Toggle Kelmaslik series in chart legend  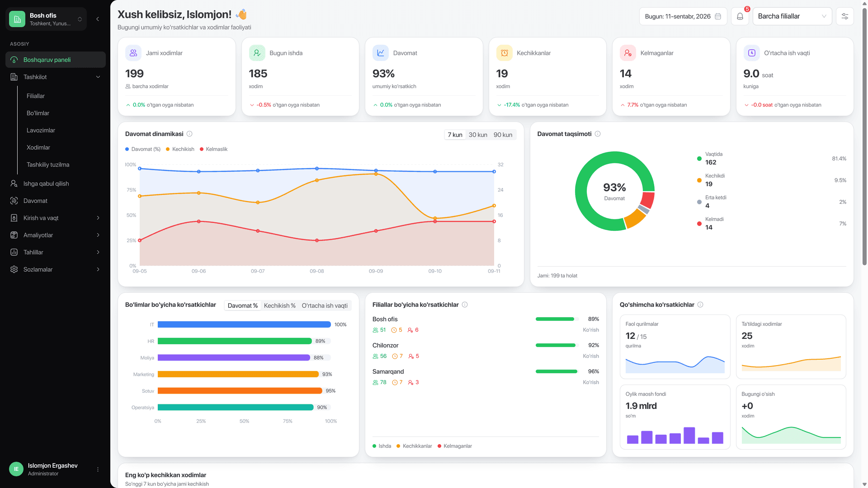[213, 149]
